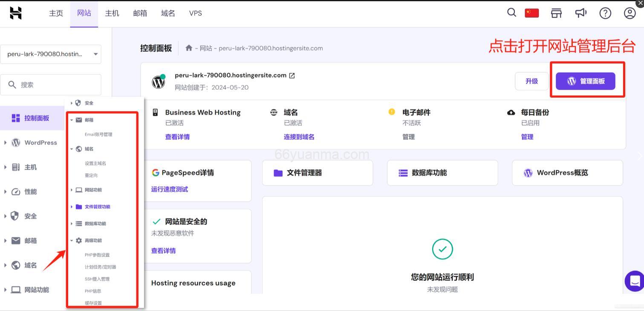Screen dimensions: 644x311
Task: Open the China flag language selector icon
Action: coord(531,13)
